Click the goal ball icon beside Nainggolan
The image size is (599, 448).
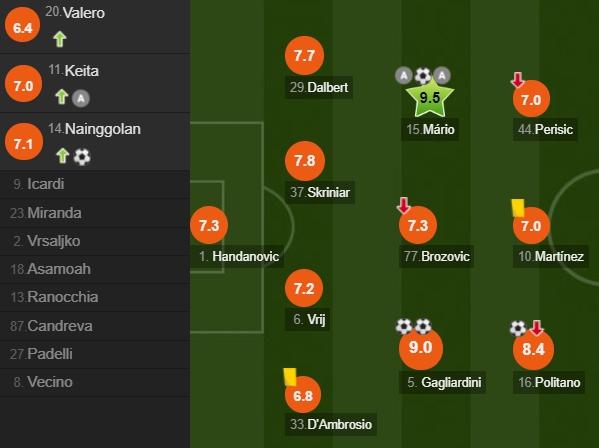pyautogui.click(x=82, y=157)
